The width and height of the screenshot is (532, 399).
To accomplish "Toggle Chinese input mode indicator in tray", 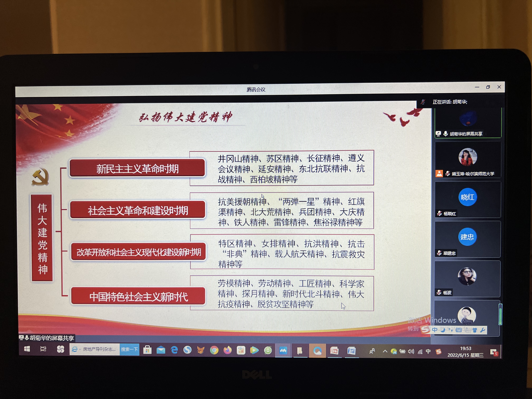I will pos(428,351).
